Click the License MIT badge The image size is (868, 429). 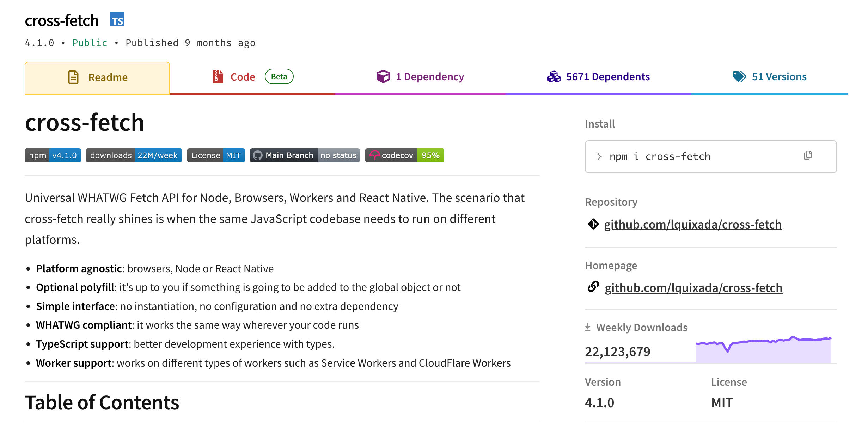pos(216,155)
